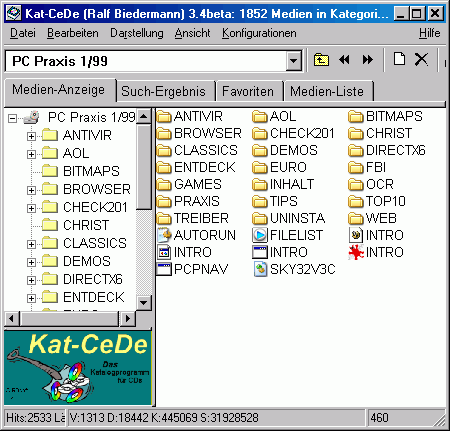
Task: Click the tree pane scroll down arrow
Action: coord(144,303)
